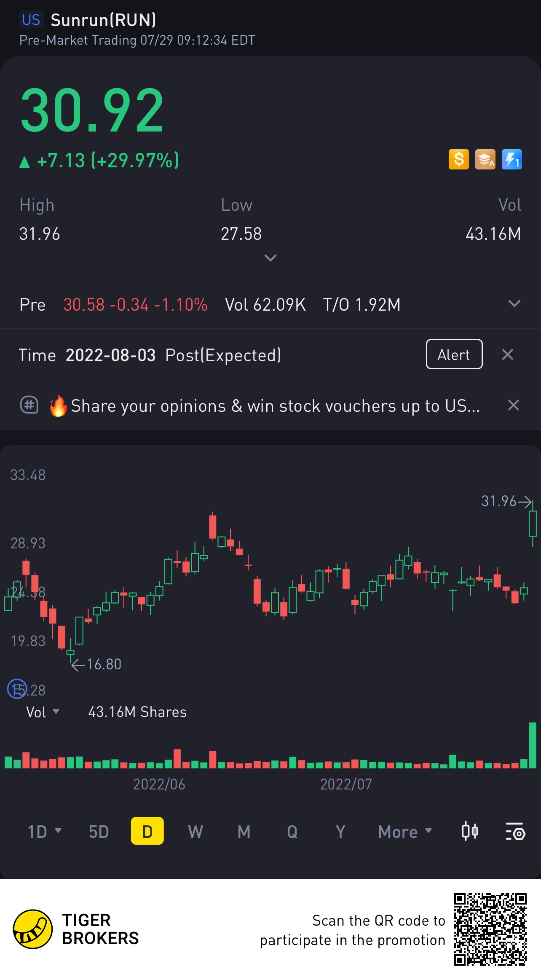Switch chart to W weekly interval
This screenshot has width=541, height=980.
(x=196, y=832)
